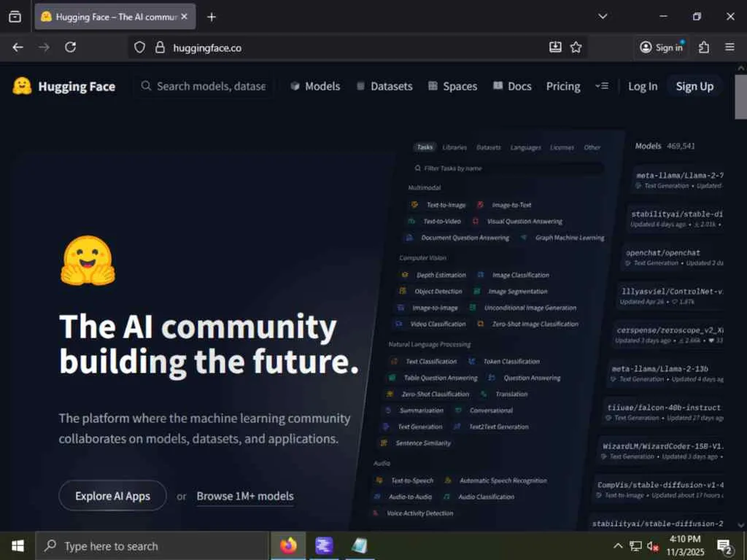Open the Windows Start menu
Image resolution: width=747 pixels, height=560 pixels.
tap(18, 545)
